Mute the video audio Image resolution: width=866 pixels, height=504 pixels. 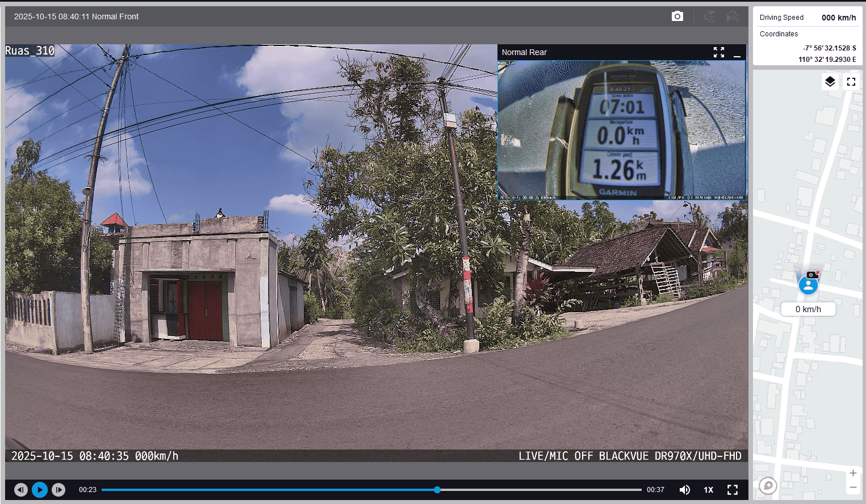tap(685, 489)
